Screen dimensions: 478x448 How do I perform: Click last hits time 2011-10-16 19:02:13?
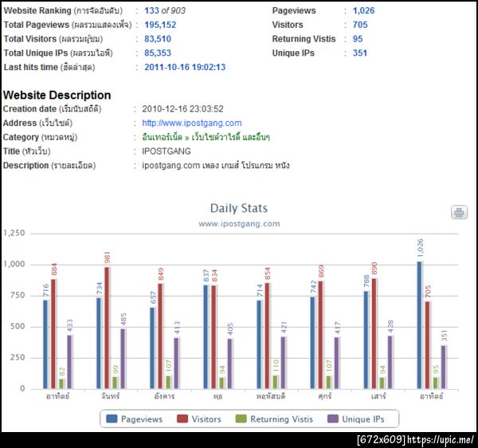coord(185,67)
